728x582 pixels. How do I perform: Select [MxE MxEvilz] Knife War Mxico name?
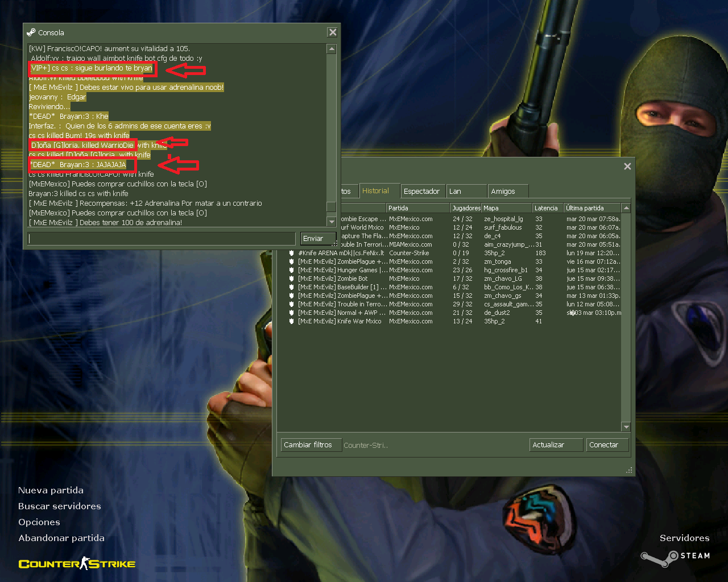(340, 321)
